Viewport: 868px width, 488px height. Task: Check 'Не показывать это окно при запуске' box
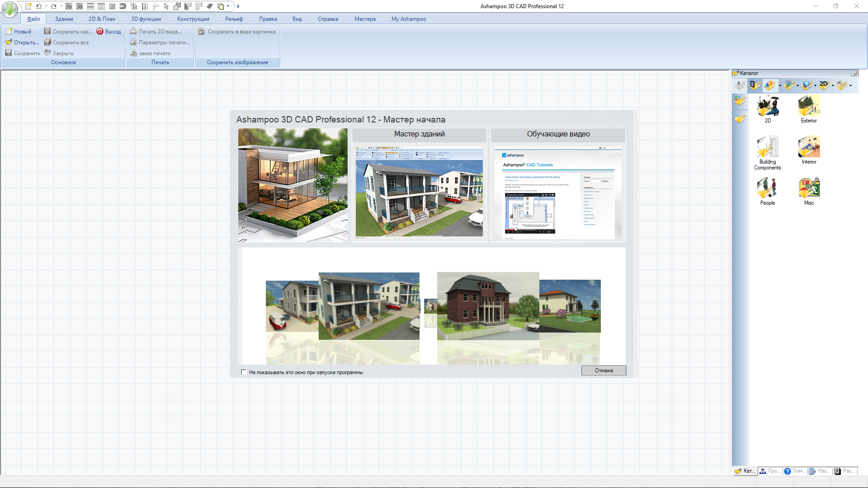tap(244, 372)
